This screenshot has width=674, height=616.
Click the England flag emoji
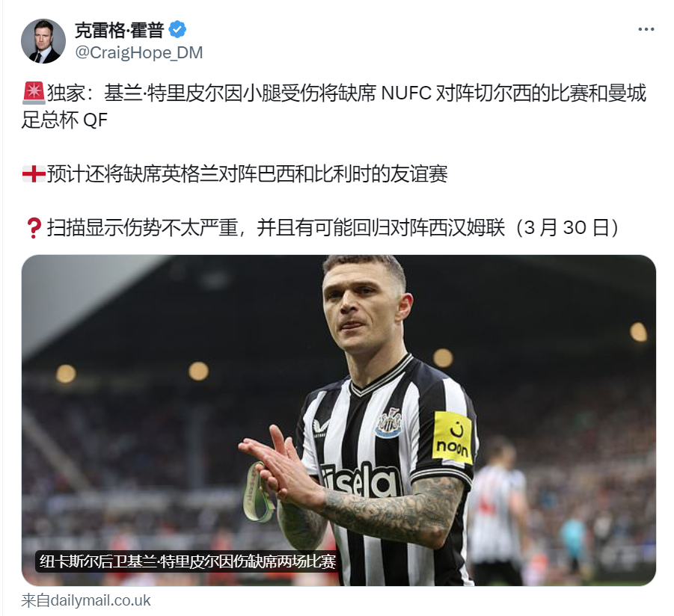pyautogui.click(x=34, y=174)
